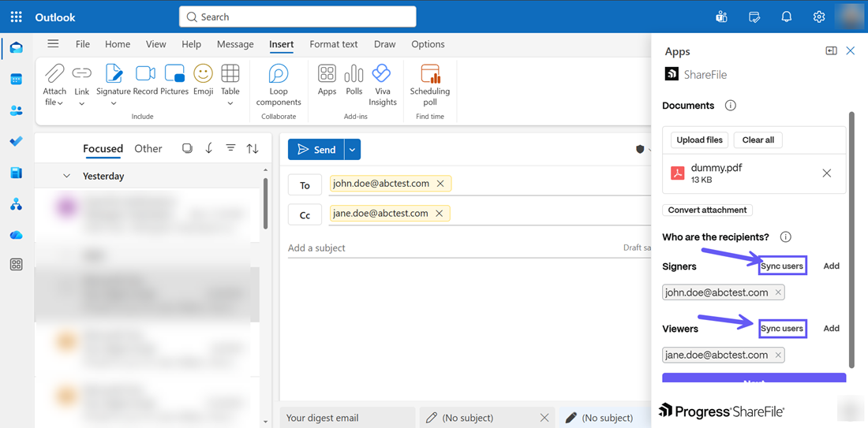This screenshot has height=428, width=868.
Task: Open the Format text tab
Action: tap(334, 44)
